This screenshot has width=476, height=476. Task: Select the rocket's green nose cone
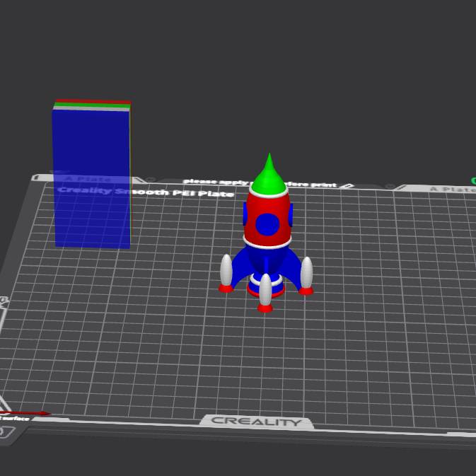click(269, 175)
